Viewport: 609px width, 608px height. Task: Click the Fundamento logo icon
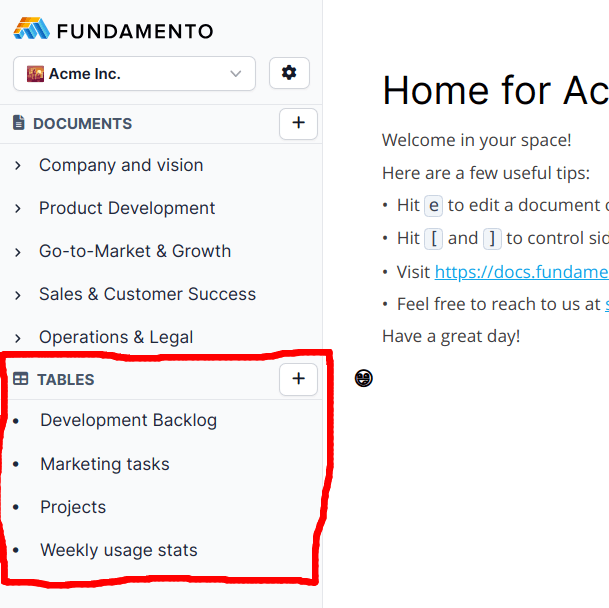tap(31, 30)
